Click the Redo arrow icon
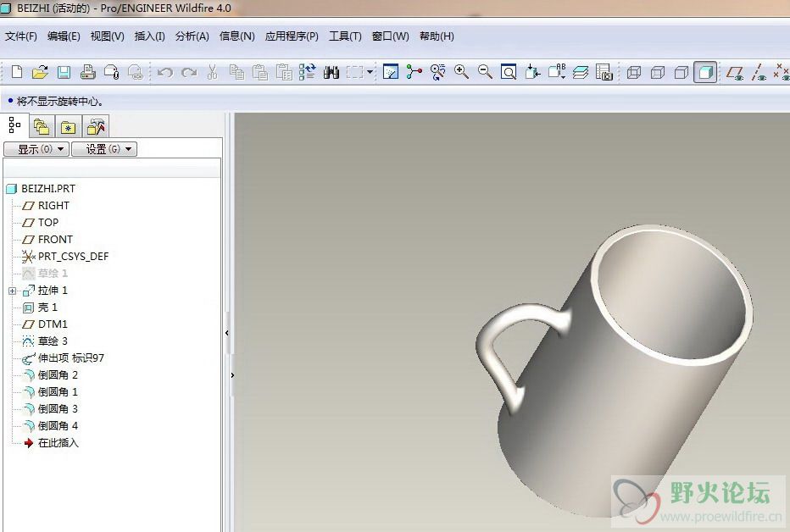The image size is (790, 532). (x=189, y=73)
